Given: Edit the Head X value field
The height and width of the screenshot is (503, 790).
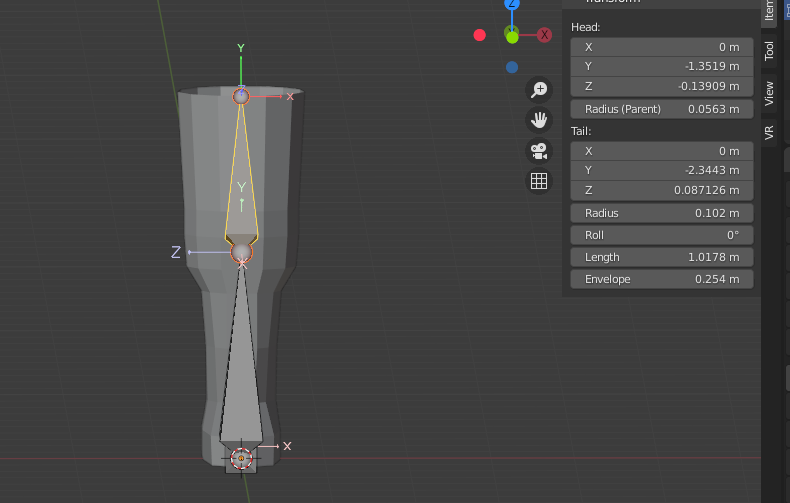Looking at the screenshot, I should click(x=662, y=47).
